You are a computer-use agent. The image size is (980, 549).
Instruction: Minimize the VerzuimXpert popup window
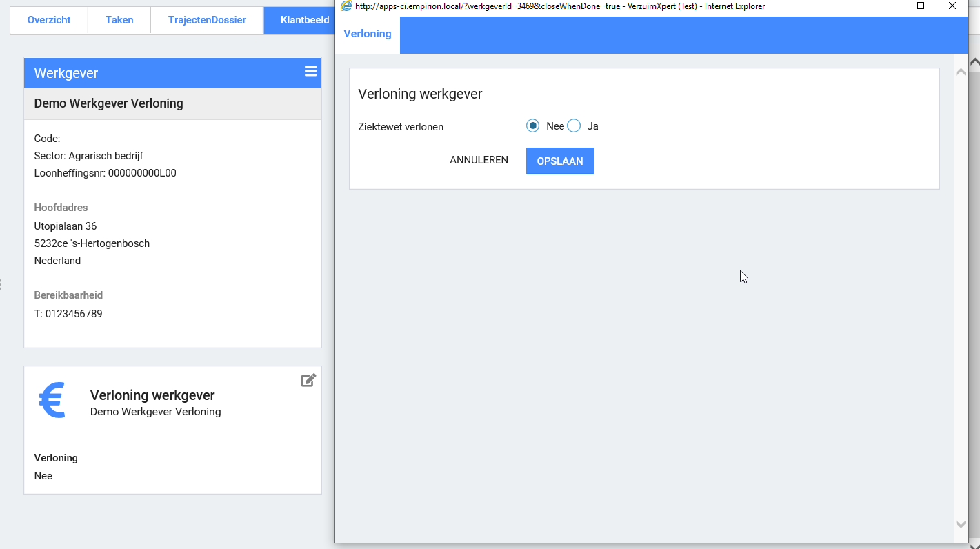888,6
